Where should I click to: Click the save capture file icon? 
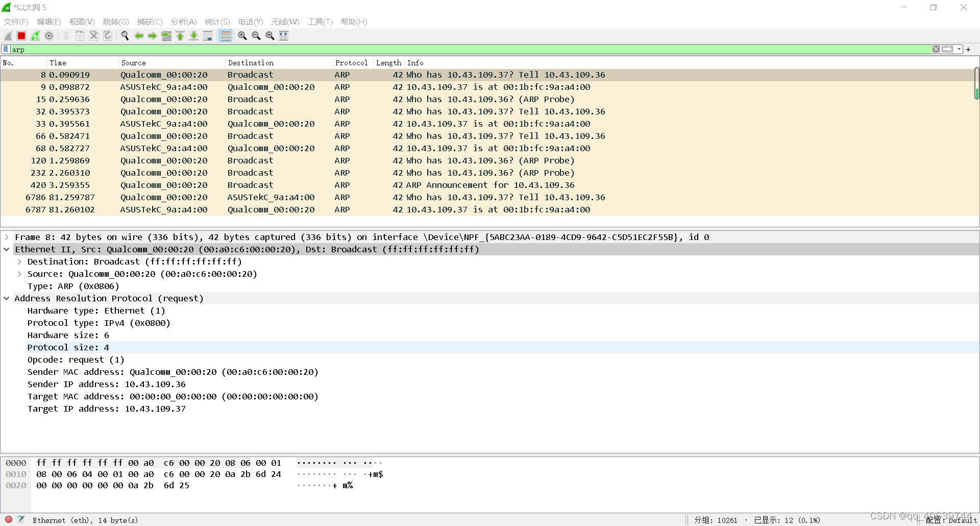(x=80, y=36)
